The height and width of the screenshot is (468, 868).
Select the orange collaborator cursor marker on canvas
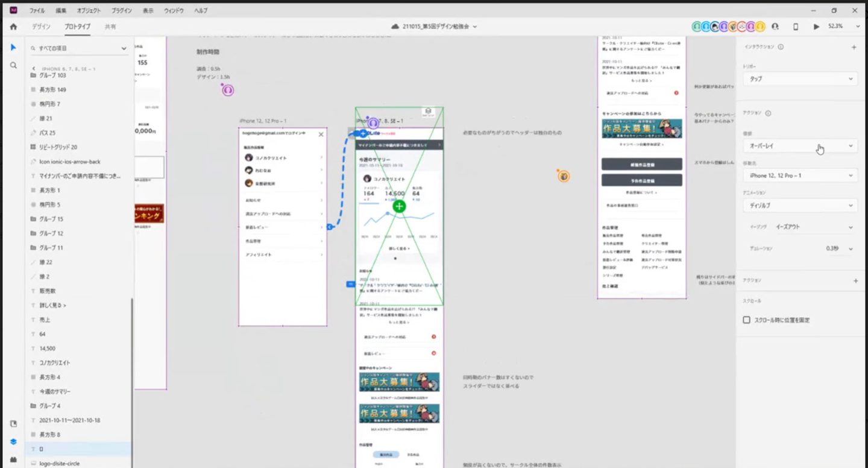click(564, 176)
